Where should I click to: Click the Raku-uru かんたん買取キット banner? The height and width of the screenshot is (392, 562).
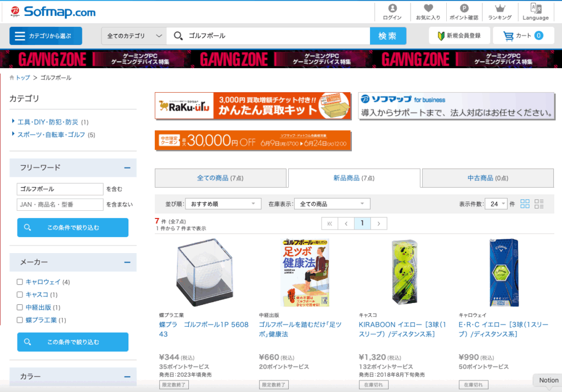[x=252, y=106]
